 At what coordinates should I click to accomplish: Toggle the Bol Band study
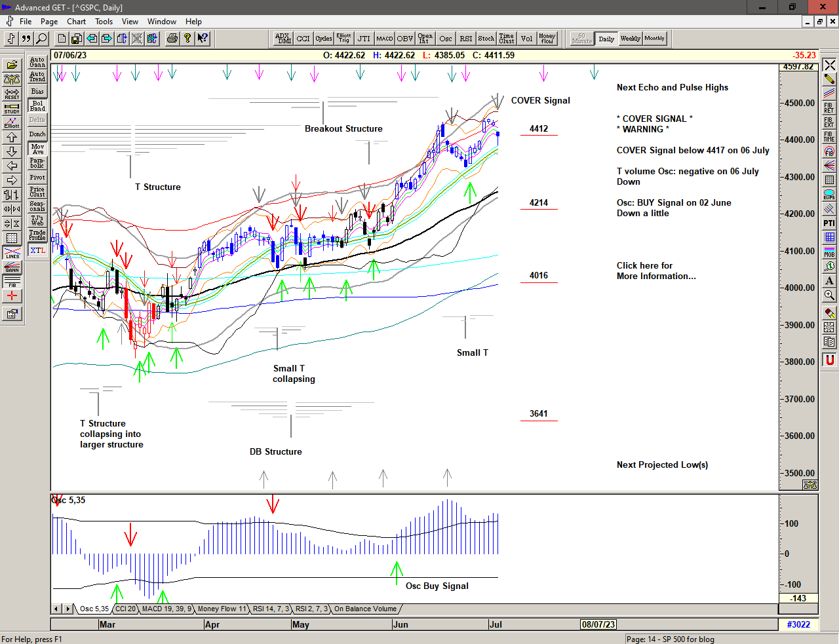coord(37,105)
